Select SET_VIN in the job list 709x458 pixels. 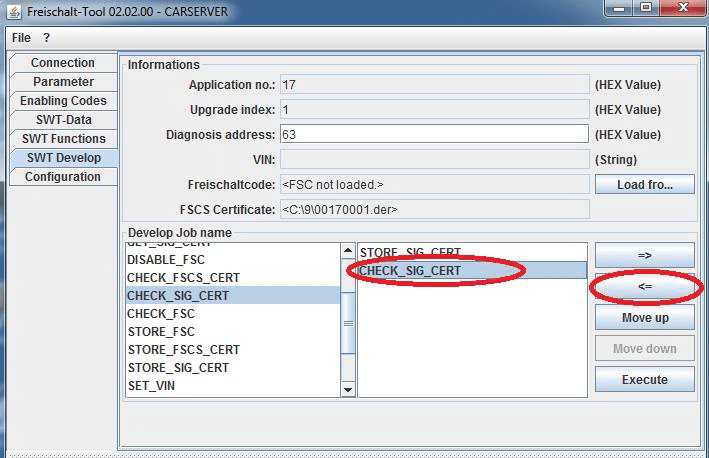pos(151,386)
